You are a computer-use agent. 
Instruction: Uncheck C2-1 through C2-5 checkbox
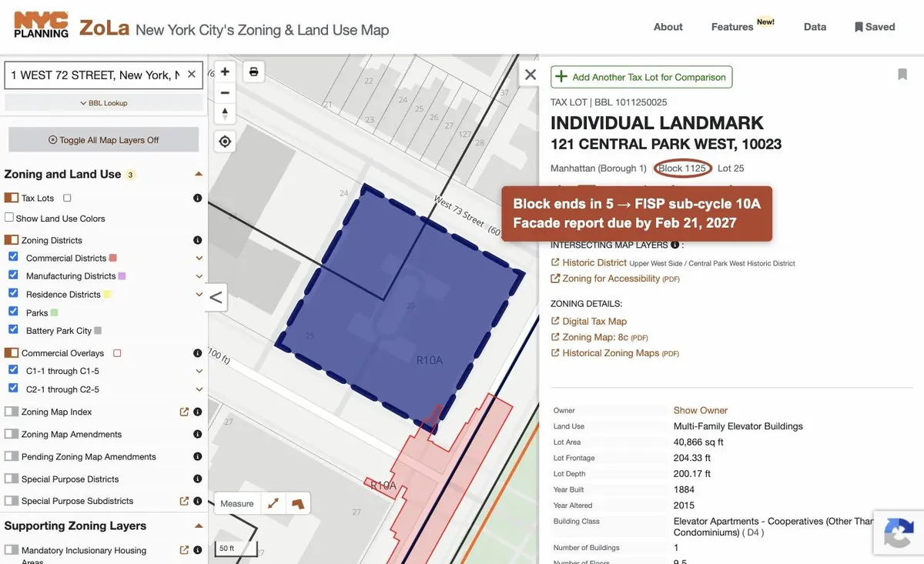pyautogui.click(x=13, y=389)
